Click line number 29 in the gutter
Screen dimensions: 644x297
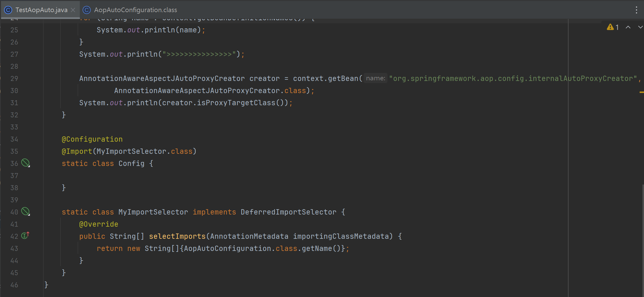click(14, 78)
